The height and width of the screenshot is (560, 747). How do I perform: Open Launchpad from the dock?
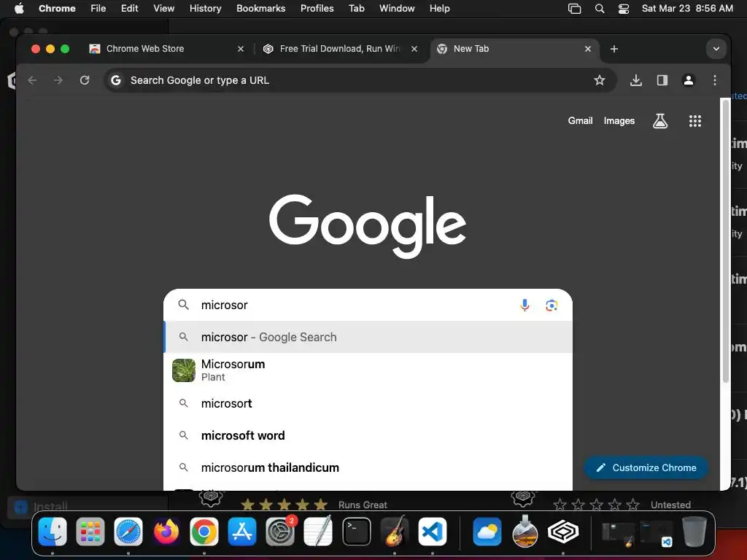pyautogui.click(x=90, y=532)
